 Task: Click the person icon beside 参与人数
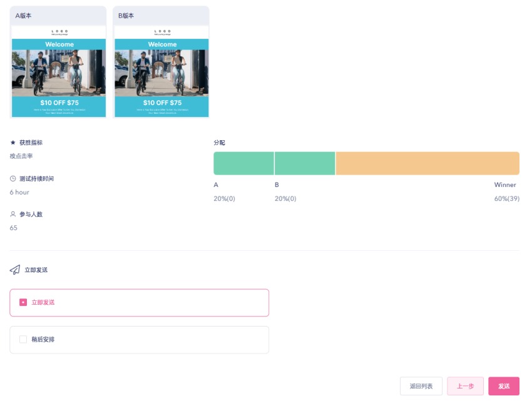coord(13,215)
